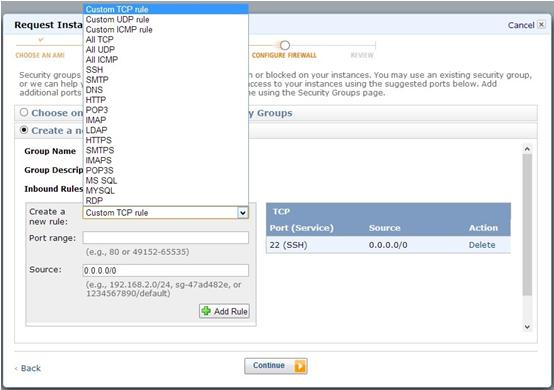The image size is (554, 390).
Task: Choose IMAP rule option
Action: pos(166,120)
